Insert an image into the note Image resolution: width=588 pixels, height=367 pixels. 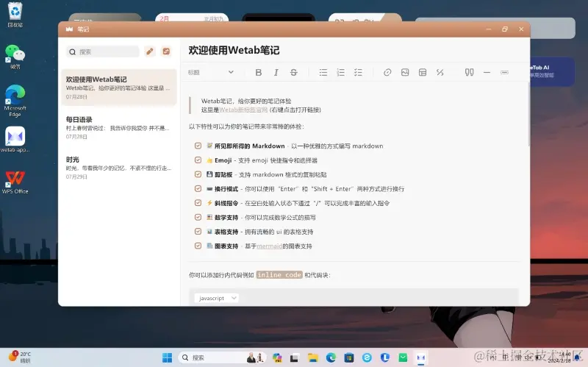pyautogui.click(x=405, y=72)
